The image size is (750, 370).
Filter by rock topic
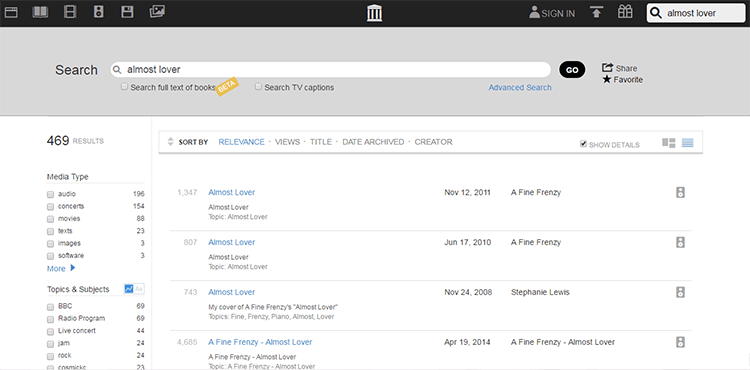point(50,356)
